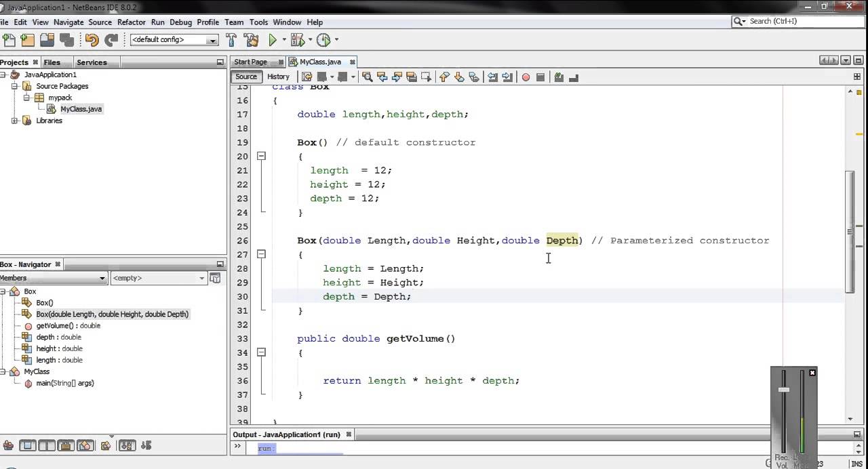Toggle Fully Qualified Names in Navigator
Screen dimensions: 868x469
(105, 445)
